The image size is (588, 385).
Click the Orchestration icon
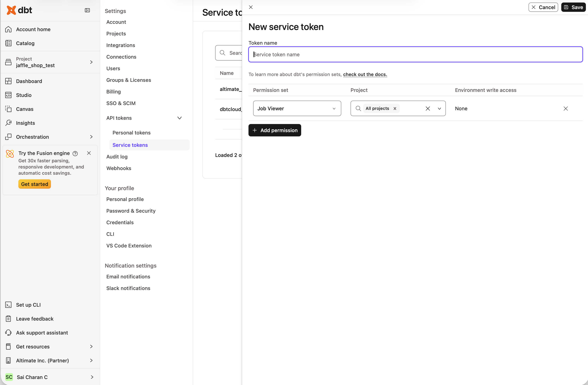click(8, 137)
